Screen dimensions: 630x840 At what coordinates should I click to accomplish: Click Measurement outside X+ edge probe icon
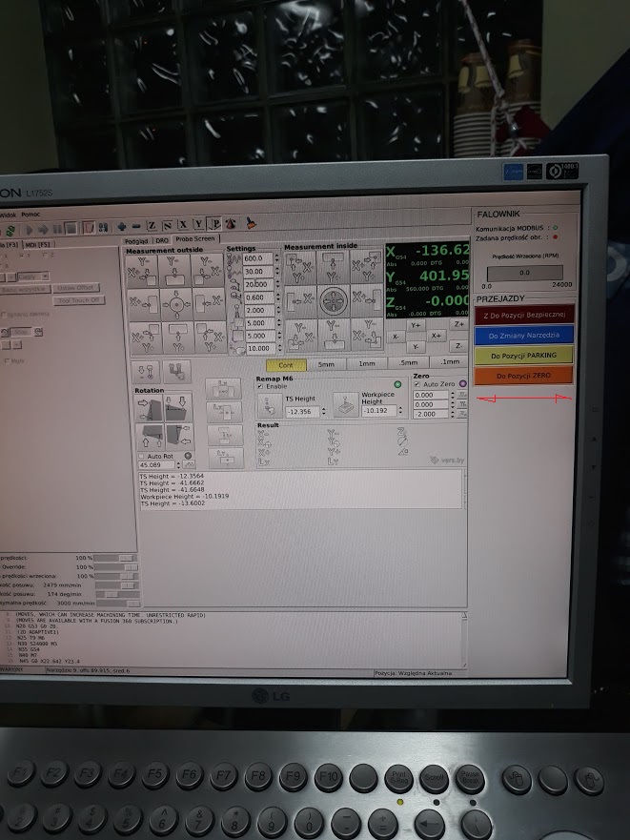143,305
